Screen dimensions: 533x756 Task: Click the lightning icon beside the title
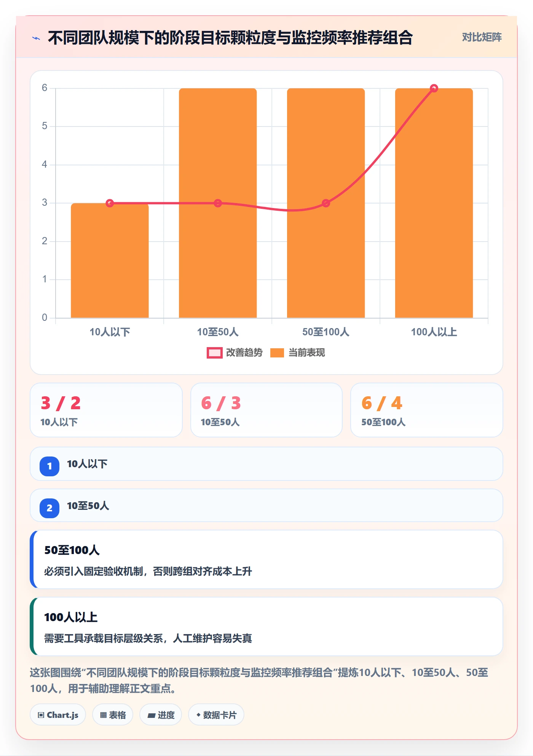(x=36, y=38)
